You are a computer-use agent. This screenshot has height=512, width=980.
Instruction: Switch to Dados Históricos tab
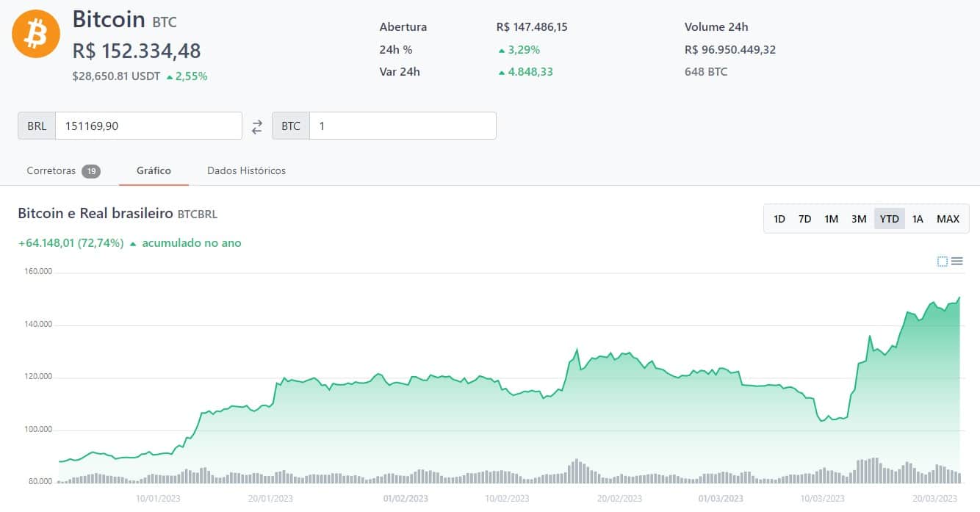(x=246, y=170)
